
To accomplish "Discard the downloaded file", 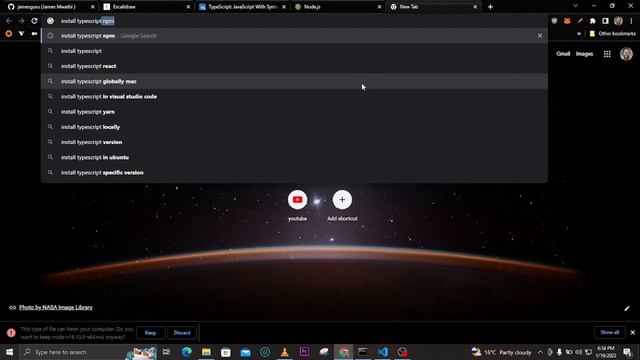I will point(182,333).
